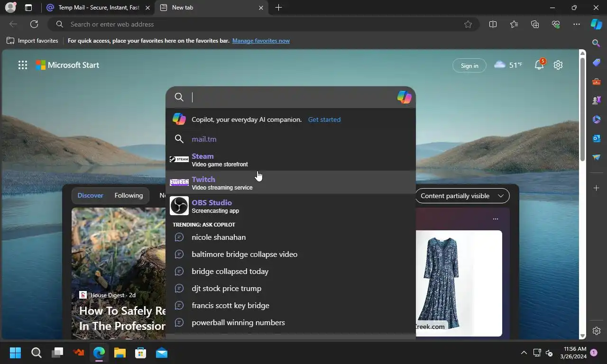The image size is (607, 364).
Task: Click Manage favorites now link
Action: tap(261, 41)
